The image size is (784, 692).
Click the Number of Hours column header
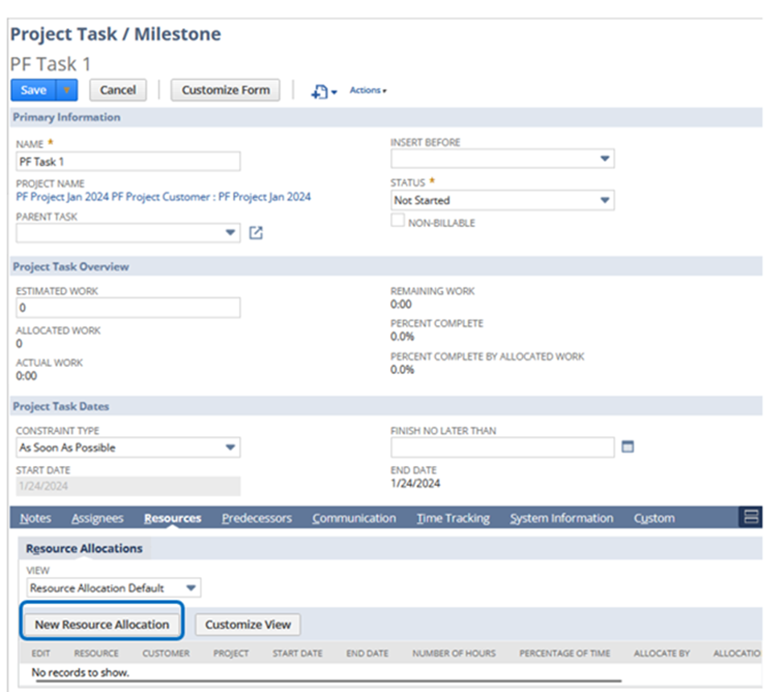454,653
